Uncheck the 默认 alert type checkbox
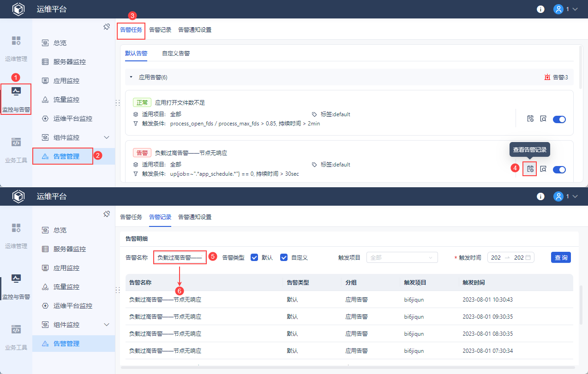 click(254, 257)
